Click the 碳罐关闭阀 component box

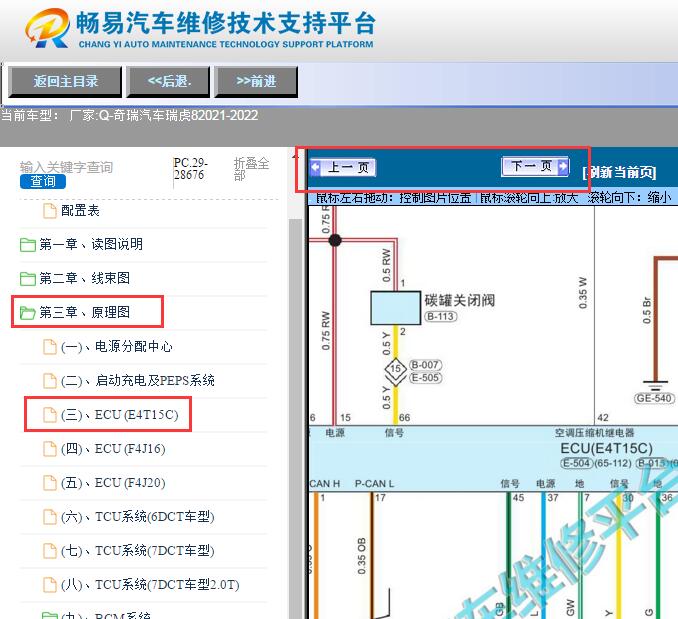[396, 308]
